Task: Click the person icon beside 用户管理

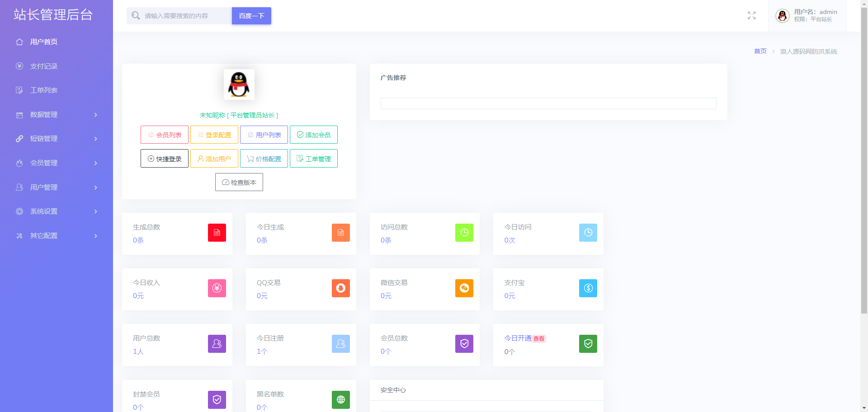Action: (x=19, y=187)
